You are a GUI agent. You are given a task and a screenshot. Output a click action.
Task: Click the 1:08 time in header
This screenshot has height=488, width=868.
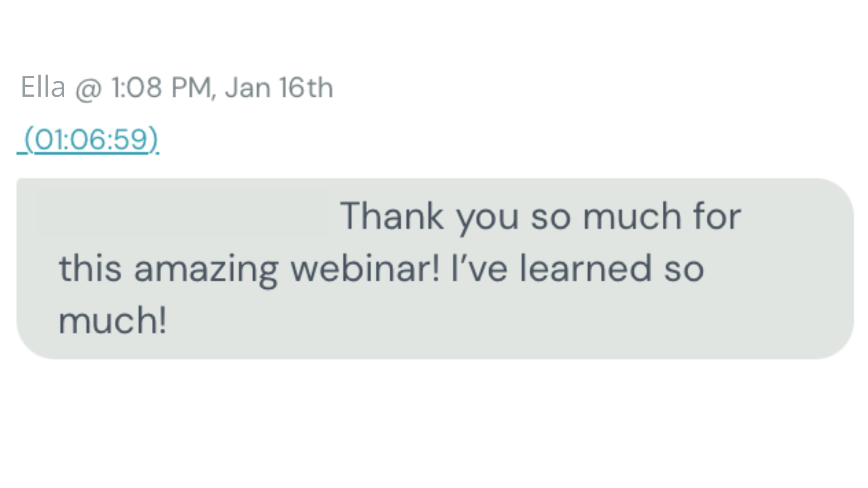(x=136, y=87)
